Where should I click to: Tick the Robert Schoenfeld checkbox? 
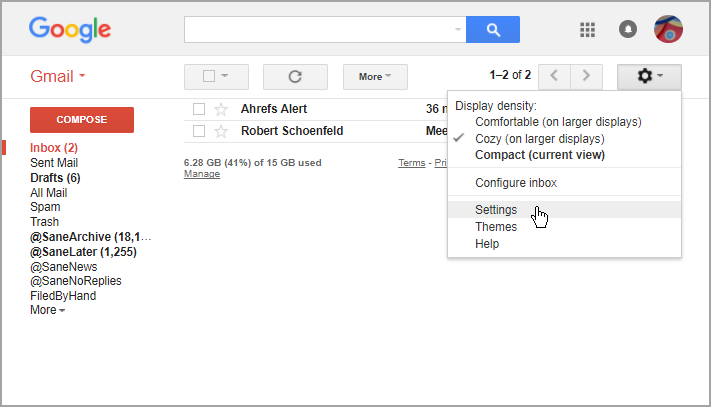coord(199,131)
